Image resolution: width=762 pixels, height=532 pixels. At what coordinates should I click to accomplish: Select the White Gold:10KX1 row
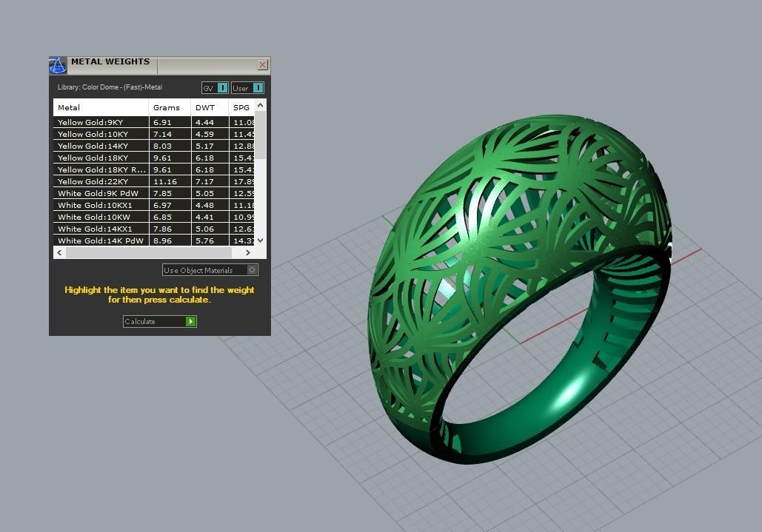(153, 205)
